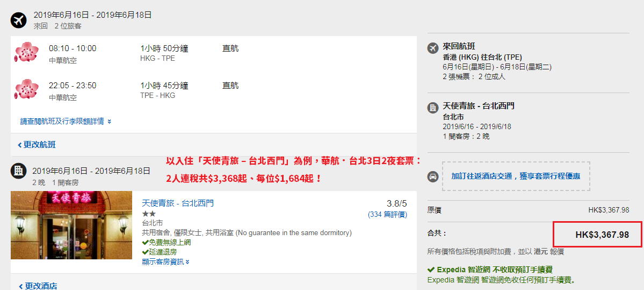Click the China Airlines logo for 22:05 flight
This screenshot has width=644, height=290.
point(26,89)
